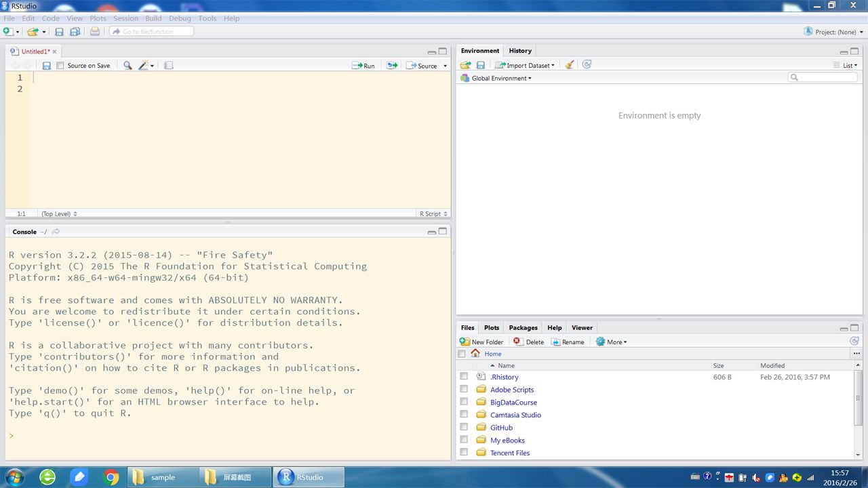Image resolution: width=868 pixels, height=488 pixels.
Task: Save the current document from the main toolbar
Action: [59, 31]
